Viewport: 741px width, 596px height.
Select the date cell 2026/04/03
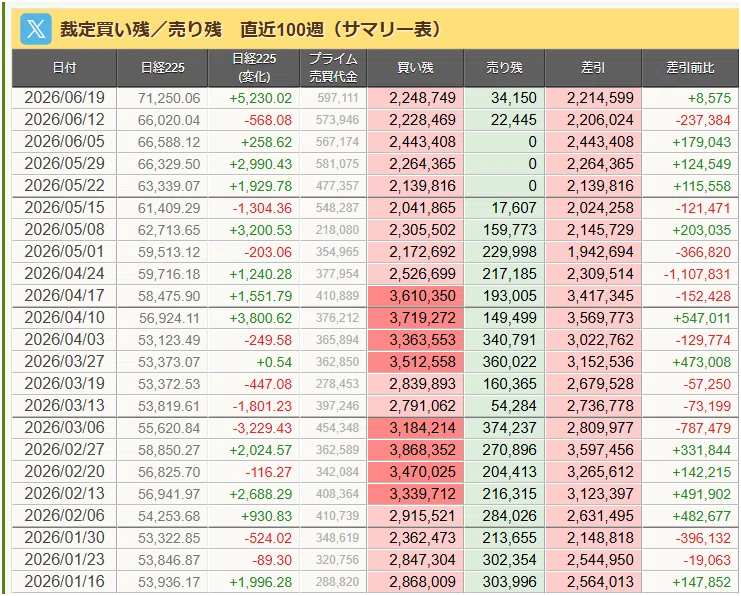coord(64,339)
